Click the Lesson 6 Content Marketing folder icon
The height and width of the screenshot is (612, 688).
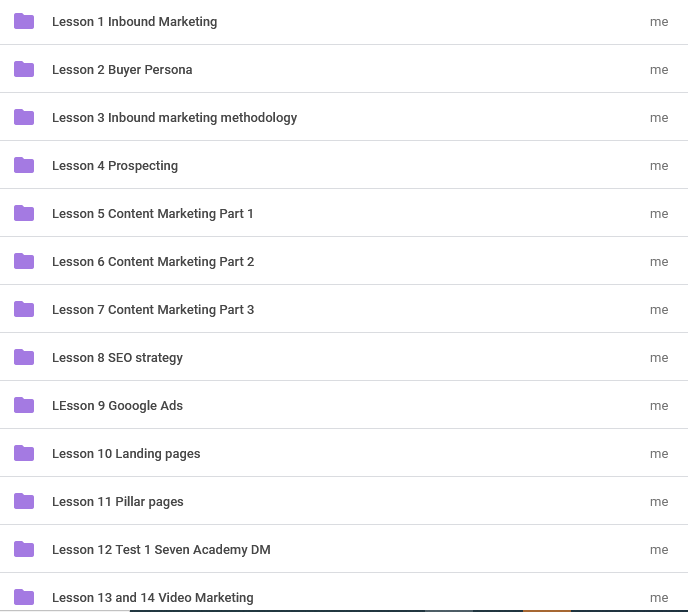tap(24, 261)
